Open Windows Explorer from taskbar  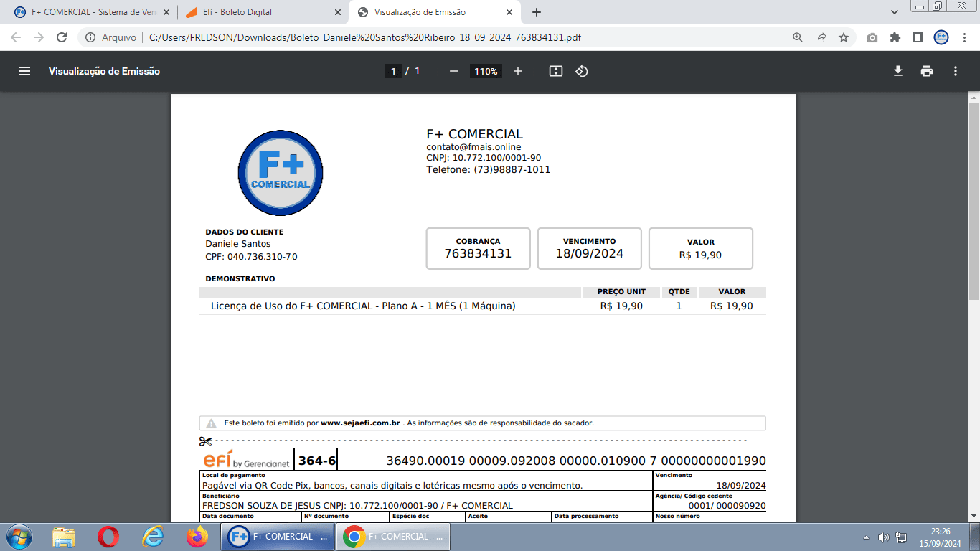click(64, 537)
